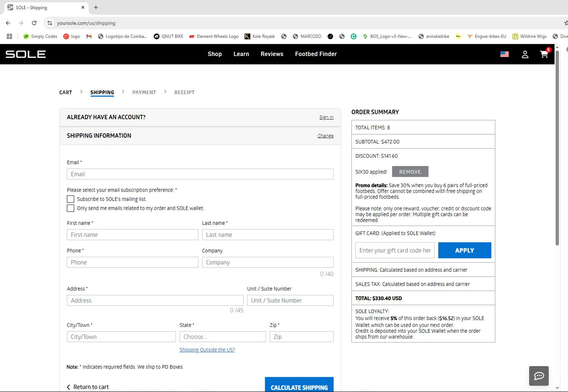Open the State dropdown
The height and width of the screenshot is (392, 568).
point(223,337)
